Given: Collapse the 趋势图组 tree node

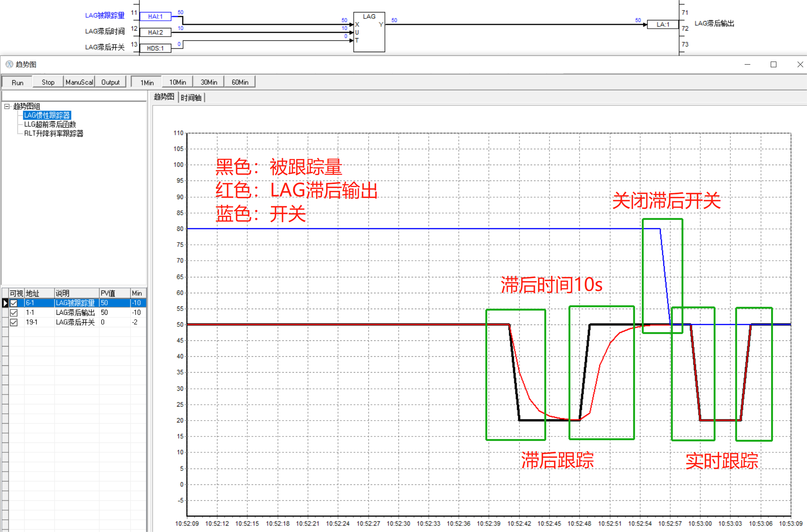Looking at the screenshot, I should [7, 107].
